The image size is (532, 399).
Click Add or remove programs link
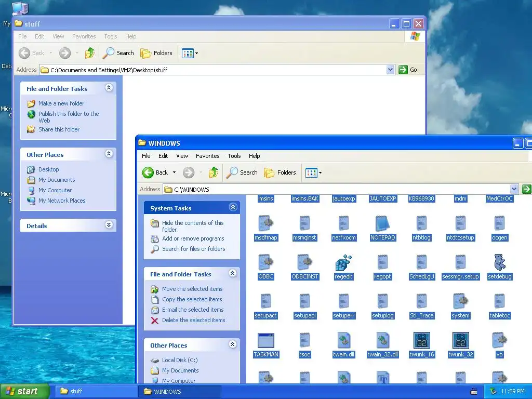point(193,238)
